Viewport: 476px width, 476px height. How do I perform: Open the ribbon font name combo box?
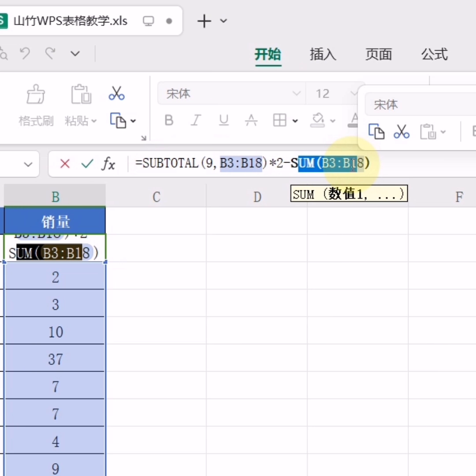click(232, 93)
